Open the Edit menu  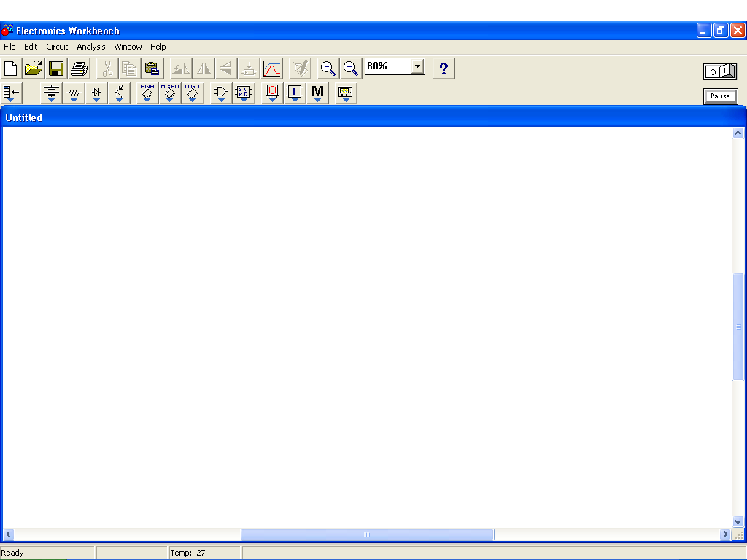point(31,47)
